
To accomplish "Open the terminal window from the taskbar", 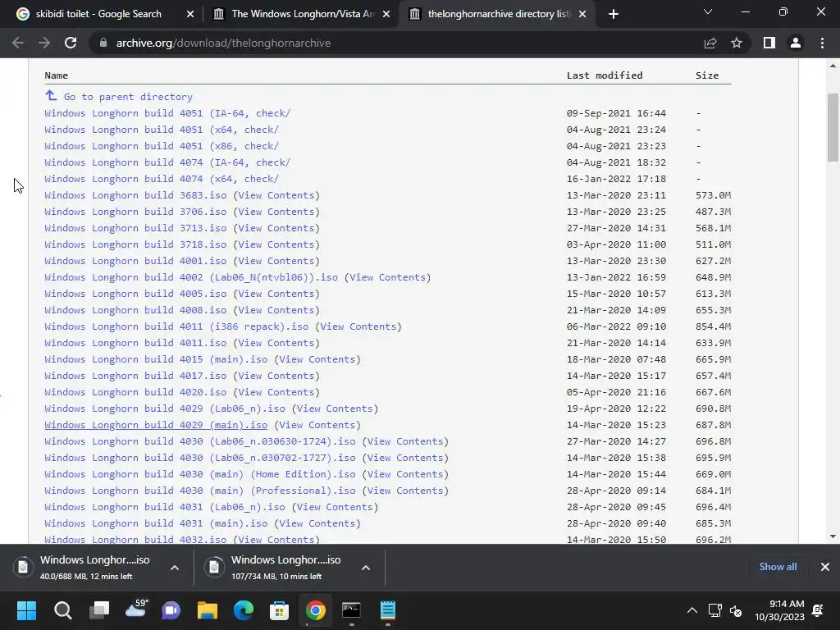I will 351,610.
